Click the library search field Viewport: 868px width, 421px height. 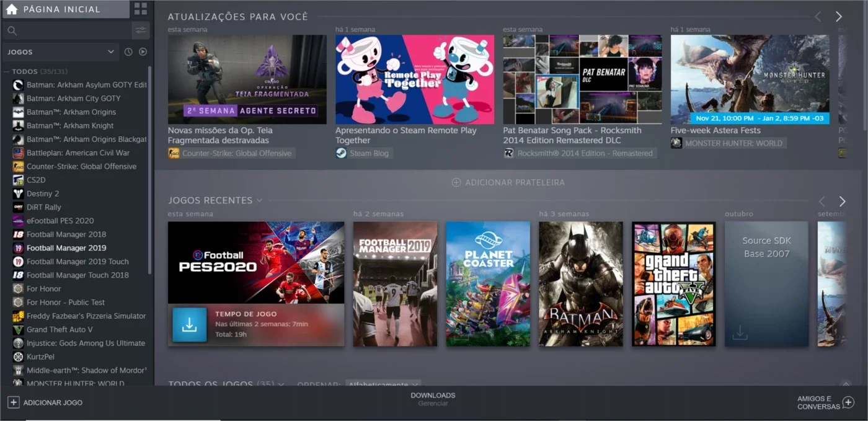click(x=67, y=30)
